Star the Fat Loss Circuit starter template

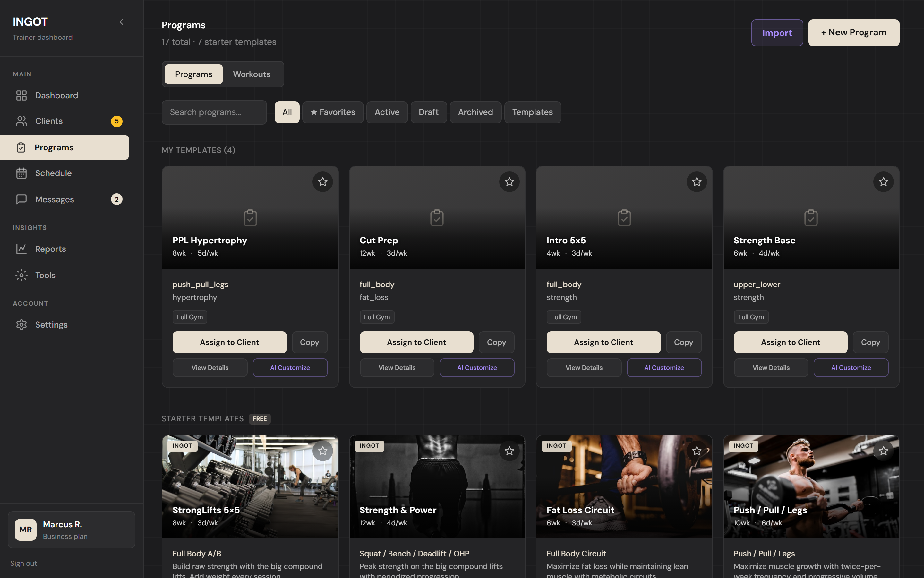697,451
